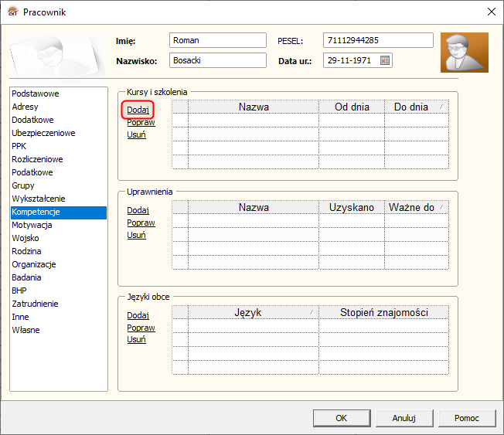This screenshot has height=435, width=504.
Task: Click Dodaj in Kursy i szkolenia
Action: tap(138, 110)
